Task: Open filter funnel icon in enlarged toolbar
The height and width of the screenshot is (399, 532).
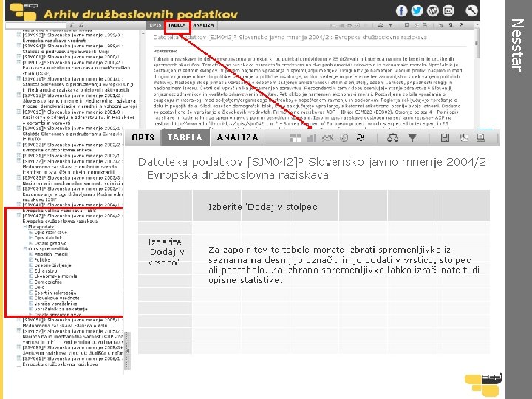Action: [412, 138]
